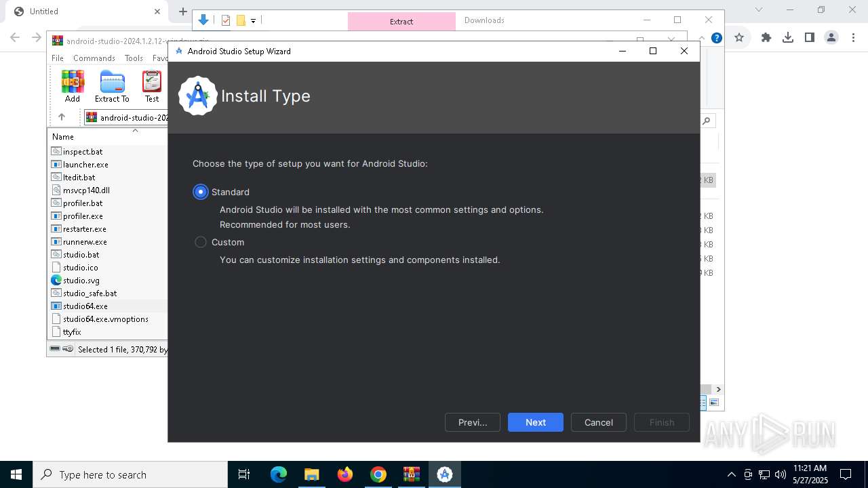Screen dimensions: 868x488
Task: Click the Previous button in Setup Wizard
Action: click(473, 422)
